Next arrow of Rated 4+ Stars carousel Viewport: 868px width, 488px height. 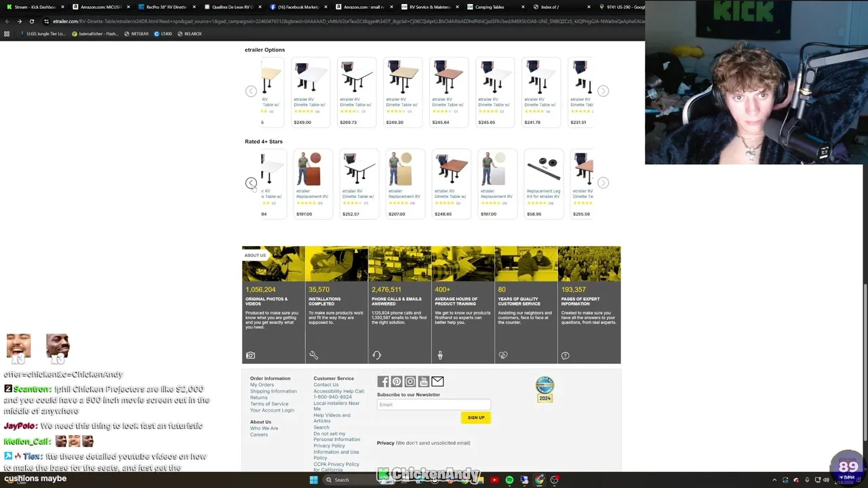click(603, 183)
